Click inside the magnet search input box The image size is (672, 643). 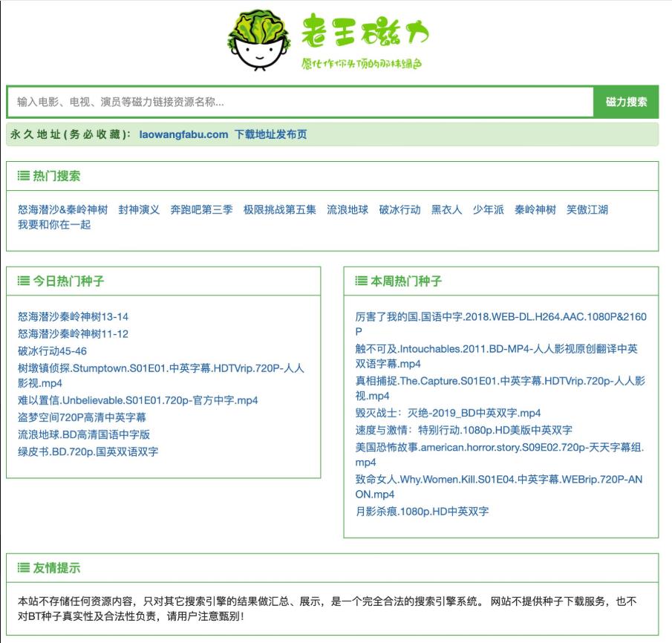pyautogui.click(x=297, y=101)
